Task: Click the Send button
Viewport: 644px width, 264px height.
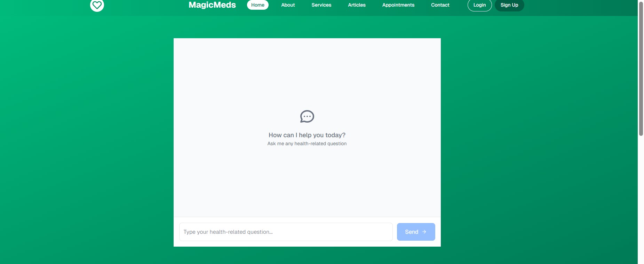Action: (416, 232)
